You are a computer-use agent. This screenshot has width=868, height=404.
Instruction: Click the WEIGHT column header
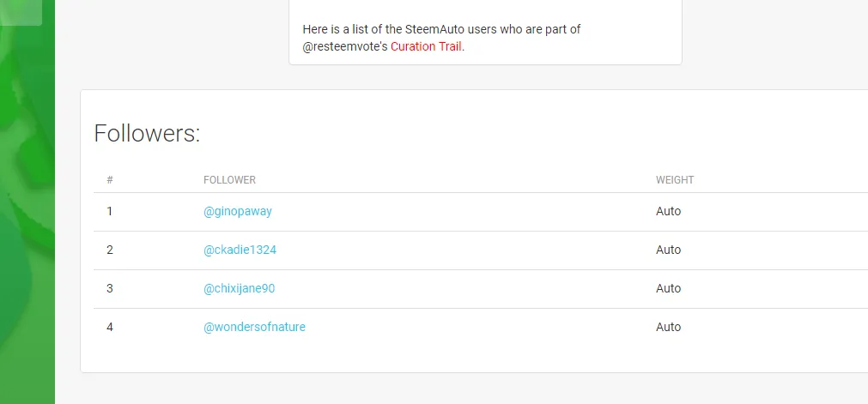pos(675,180)
